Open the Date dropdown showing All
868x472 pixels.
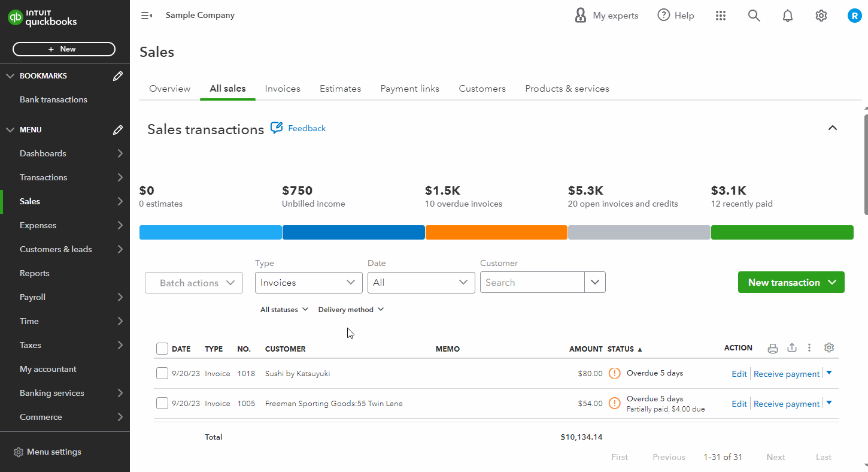point(421,283)
